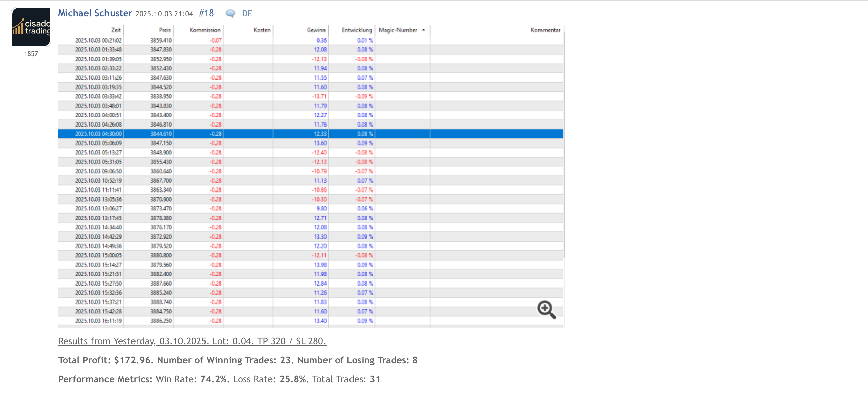Image resolution: width=868 pixels, height=406 pixels.
Task: Click the Preis column header
Action: click(165, 30)
